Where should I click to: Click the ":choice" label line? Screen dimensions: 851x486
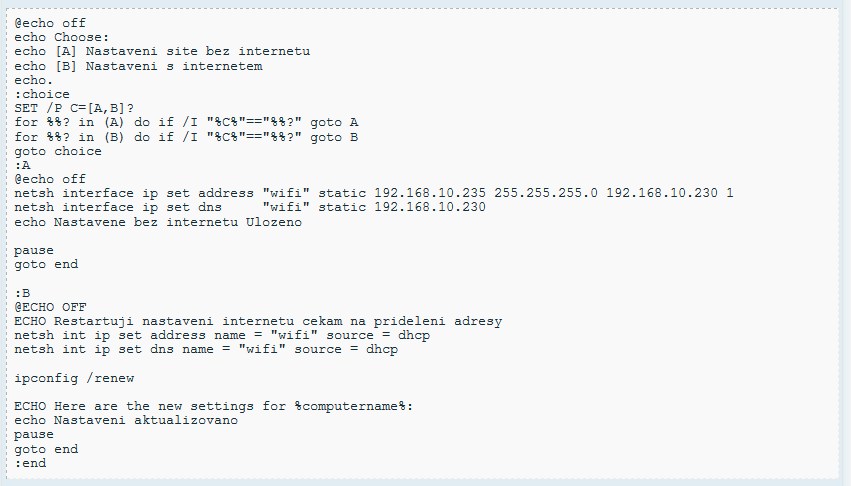[x=42, y=94]
